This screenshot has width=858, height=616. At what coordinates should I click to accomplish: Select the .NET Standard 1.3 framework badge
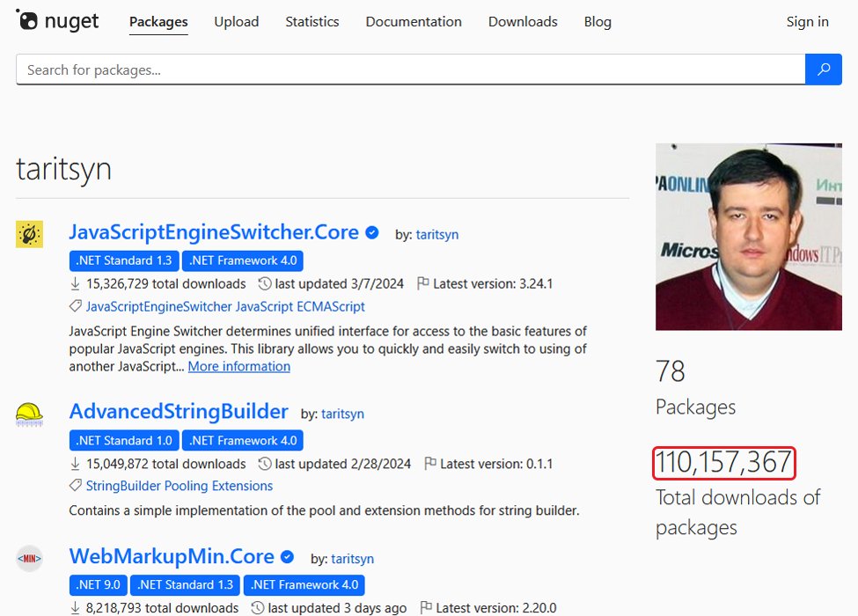pos(123,260)
